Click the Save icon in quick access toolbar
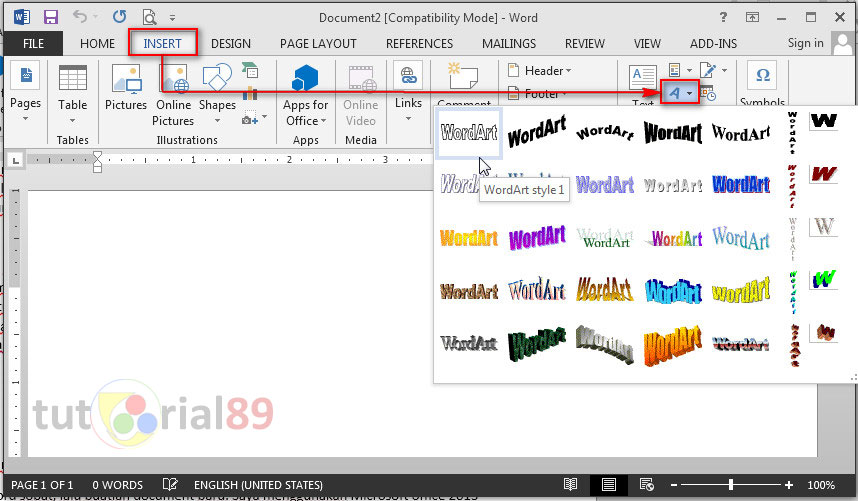 50,17
